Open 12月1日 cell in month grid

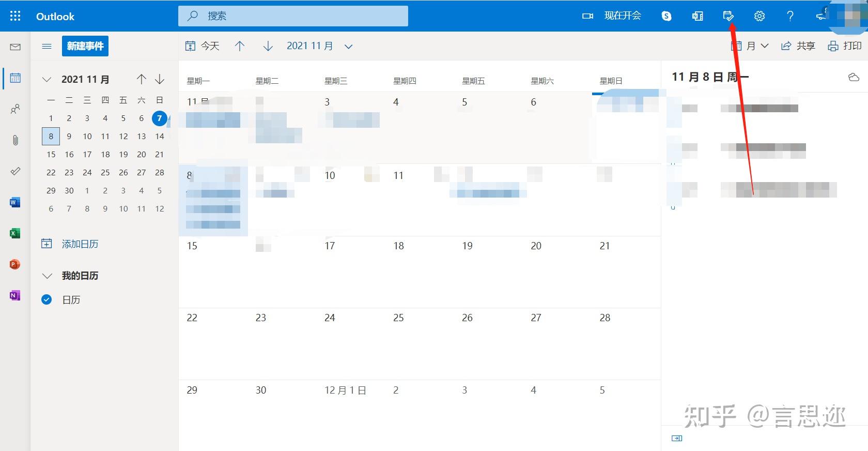coord(351,415)
